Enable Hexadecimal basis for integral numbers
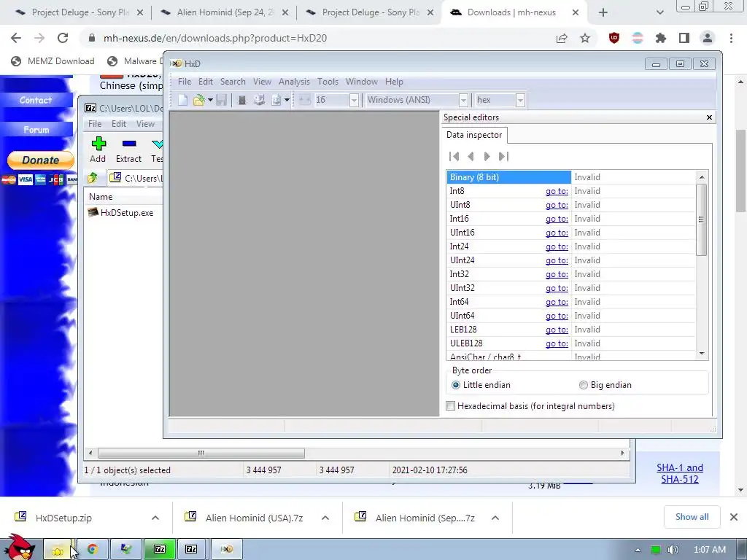Viewport: 747px width, 560px height. tap(451, 405)
